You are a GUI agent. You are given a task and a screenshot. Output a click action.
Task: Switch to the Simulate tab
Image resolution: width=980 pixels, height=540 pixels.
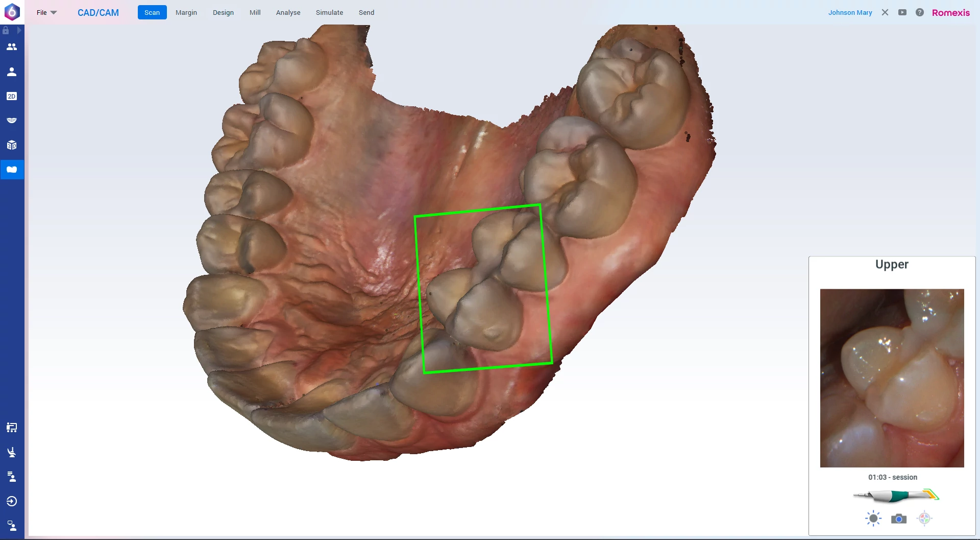329,12
